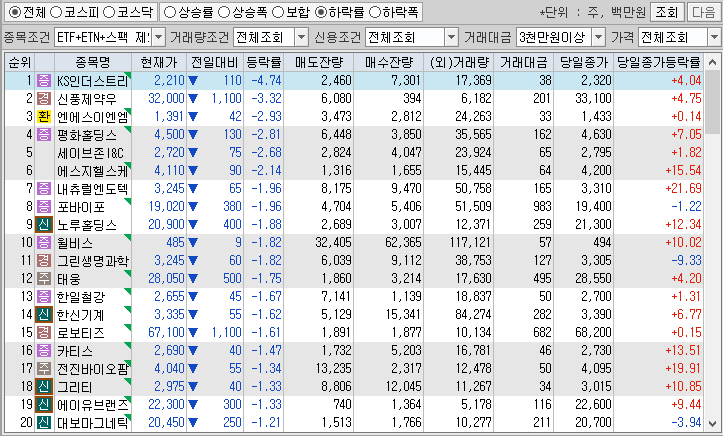
Task: Sort by 전일대비 column header
Action: click(x=214, y=62)
